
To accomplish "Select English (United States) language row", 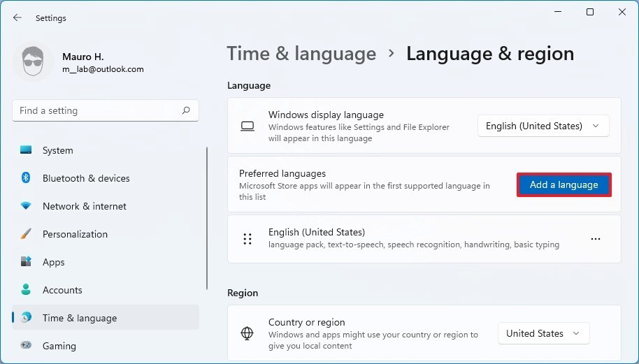I will point(424,239).
